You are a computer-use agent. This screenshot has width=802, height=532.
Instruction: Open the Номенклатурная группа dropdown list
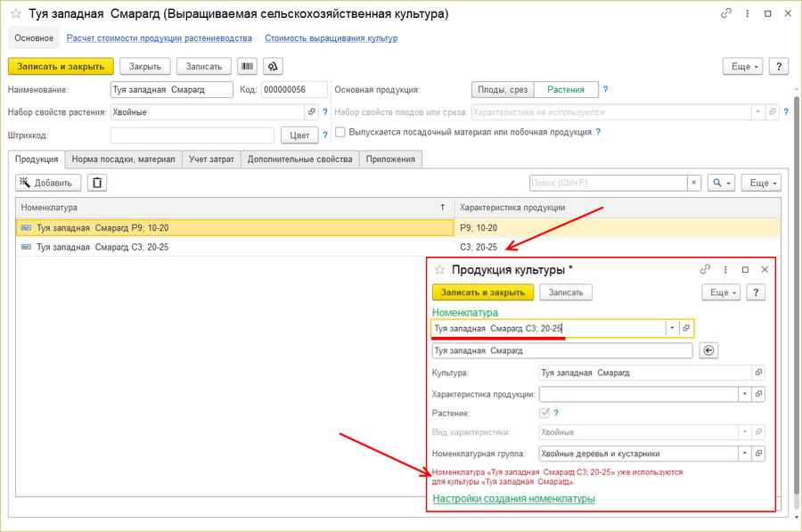coord(743,454)
